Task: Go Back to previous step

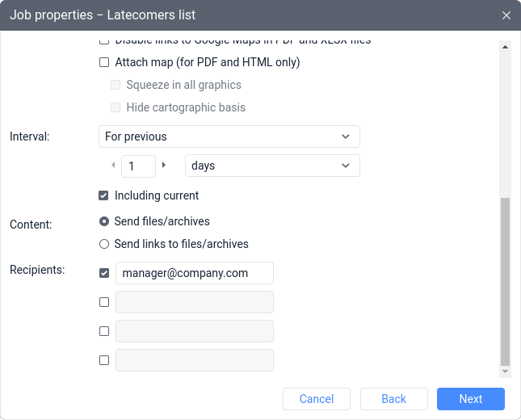Action: click(394, 399)
